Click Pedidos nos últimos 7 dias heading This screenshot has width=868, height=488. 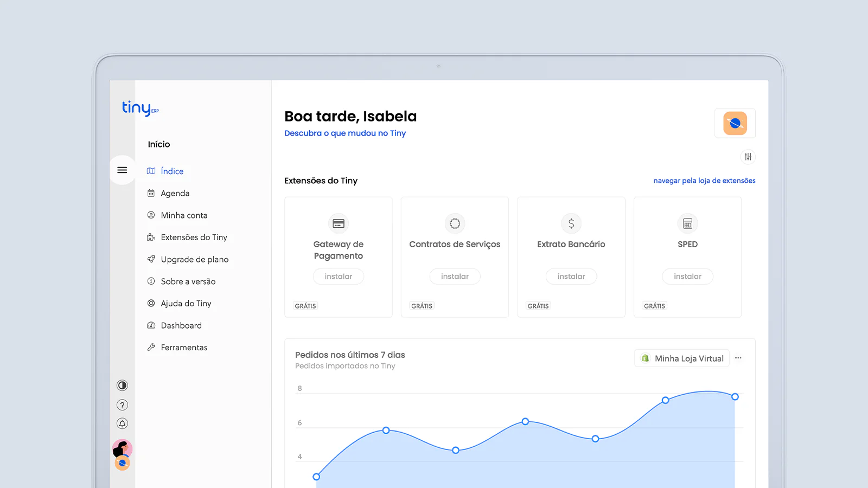(x=350, y=355)
